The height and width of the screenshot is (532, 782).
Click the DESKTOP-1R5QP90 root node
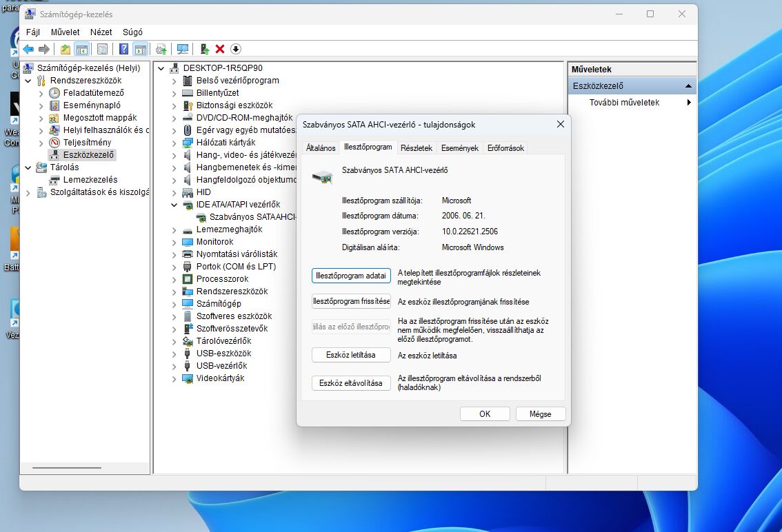[x=223, y=68]
